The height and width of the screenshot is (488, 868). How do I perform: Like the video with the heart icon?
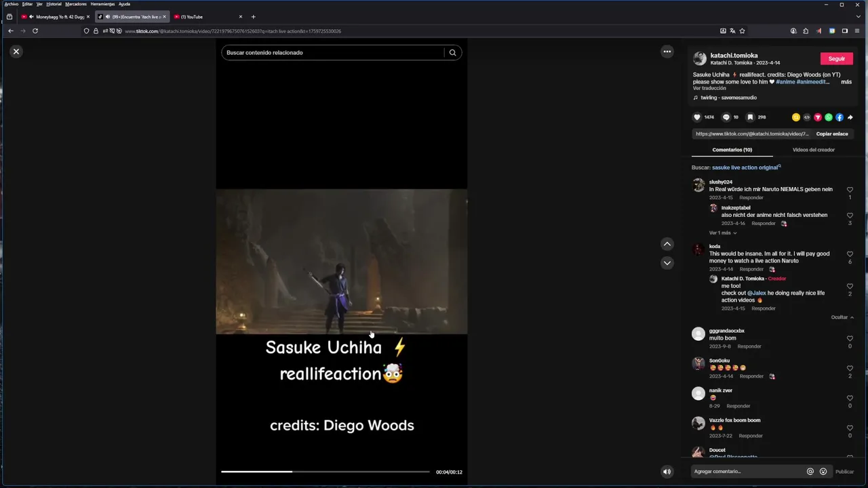pyautogui.click(x=697, y=117)
